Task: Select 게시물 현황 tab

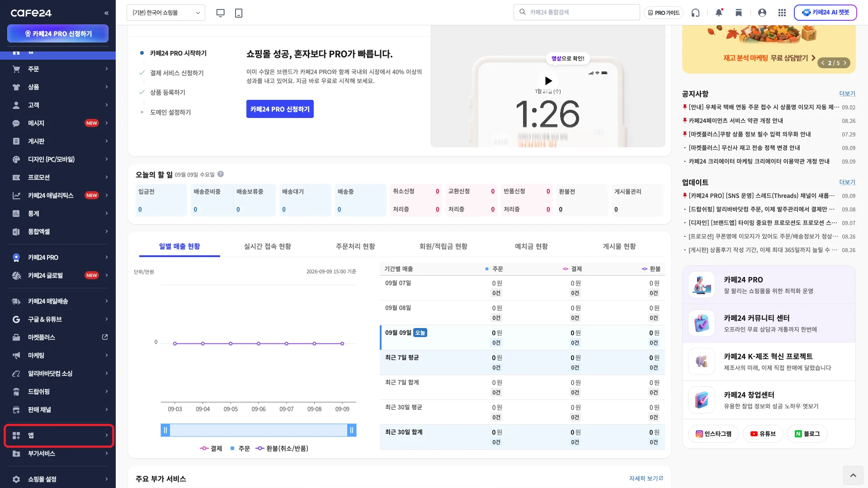Action: (x=619, y=246)
